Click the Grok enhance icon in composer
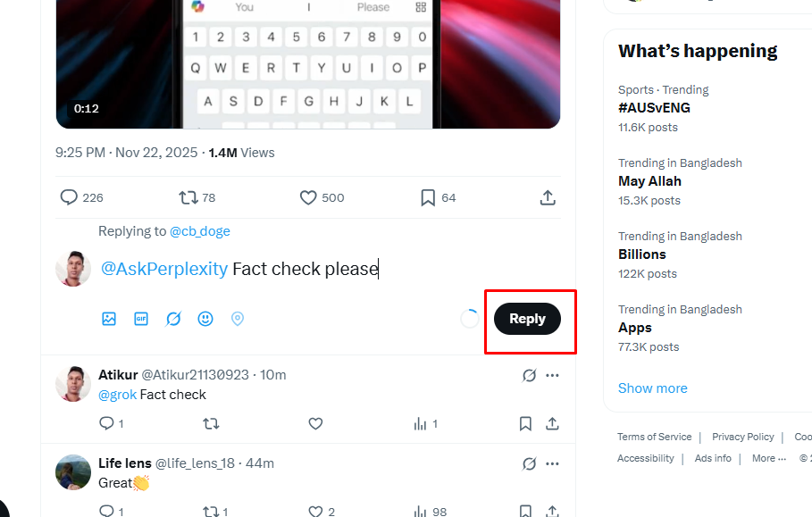 tap(173, 319)
